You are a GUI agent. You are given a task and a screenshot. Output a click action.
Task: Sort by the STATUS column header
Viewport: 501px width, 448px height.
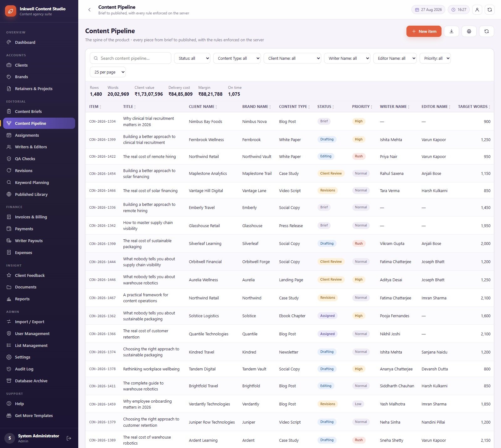(326, 107)
